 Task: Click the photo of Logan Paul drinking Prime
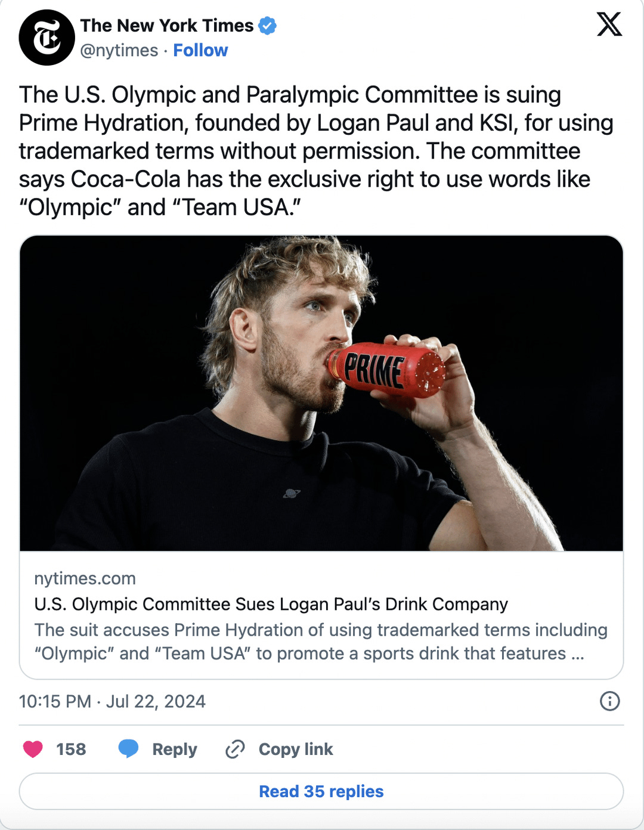click(x=322, y=395)
